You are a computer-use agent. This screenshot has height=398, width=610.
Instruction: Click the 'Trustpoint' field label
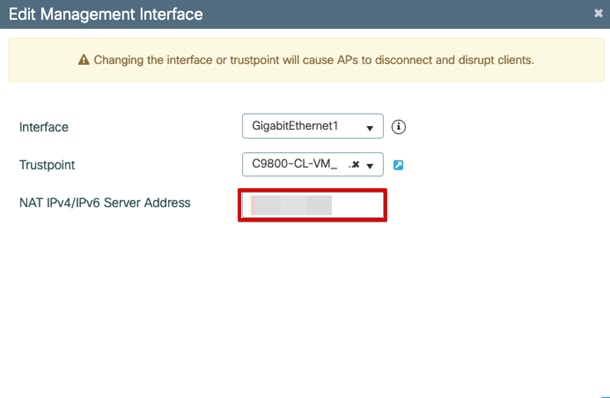click(47, 165)
